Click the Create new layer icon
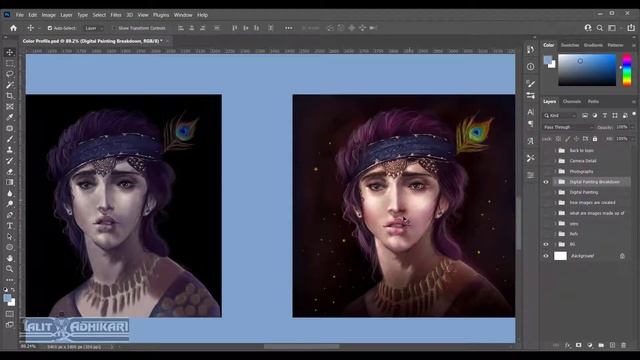 612,345
